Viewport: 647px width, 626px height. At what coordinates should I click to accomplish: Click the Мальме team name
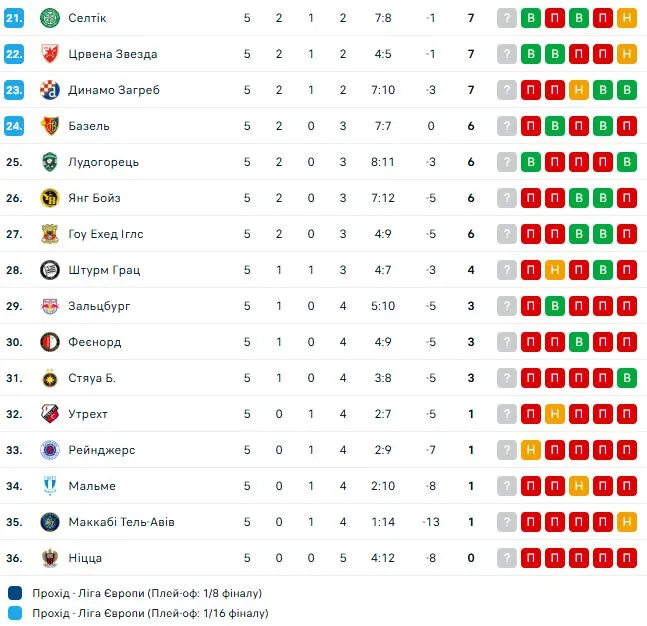point(92,486)
